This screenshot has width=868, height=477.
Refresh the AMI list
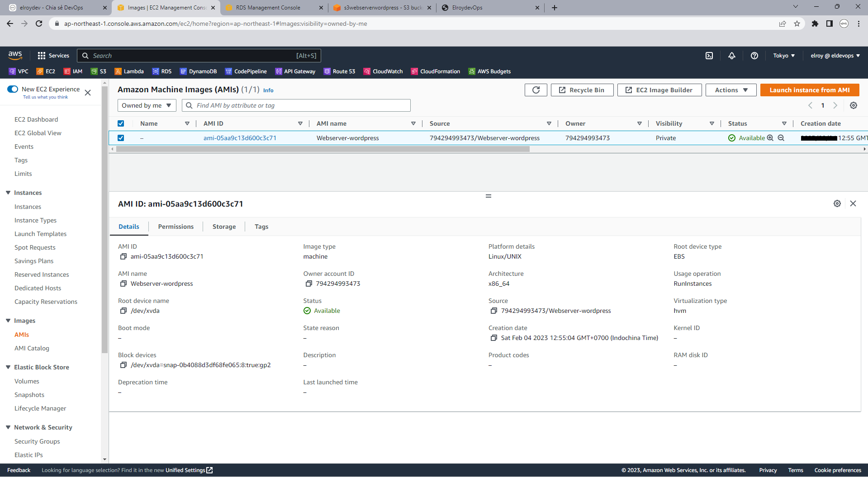click(536, 90)
